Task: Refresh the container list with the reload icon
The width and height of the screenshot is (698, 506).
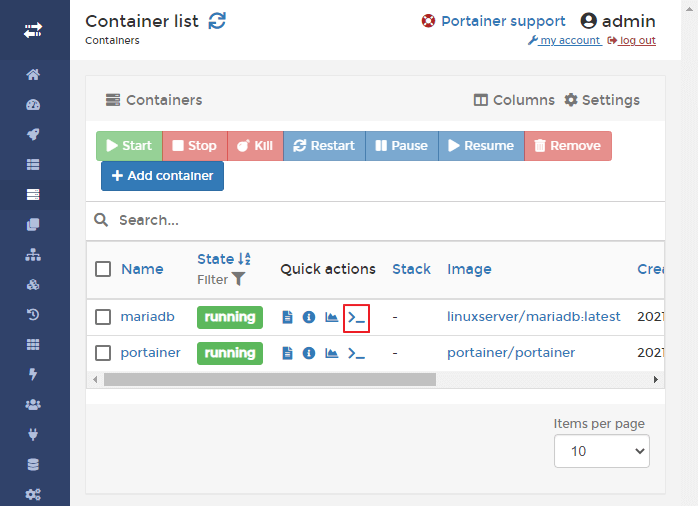Action: pyautogui.click(x=217, y=21)
